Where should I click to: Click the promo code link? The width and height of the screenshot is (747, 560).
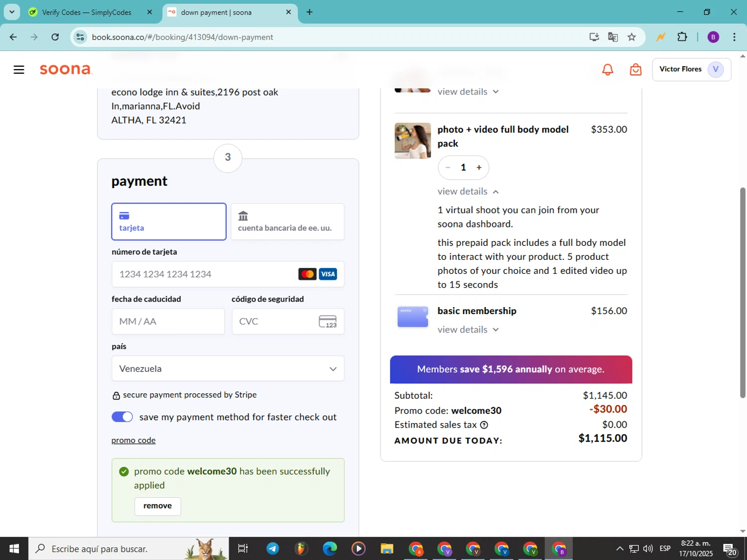[133, 441]
